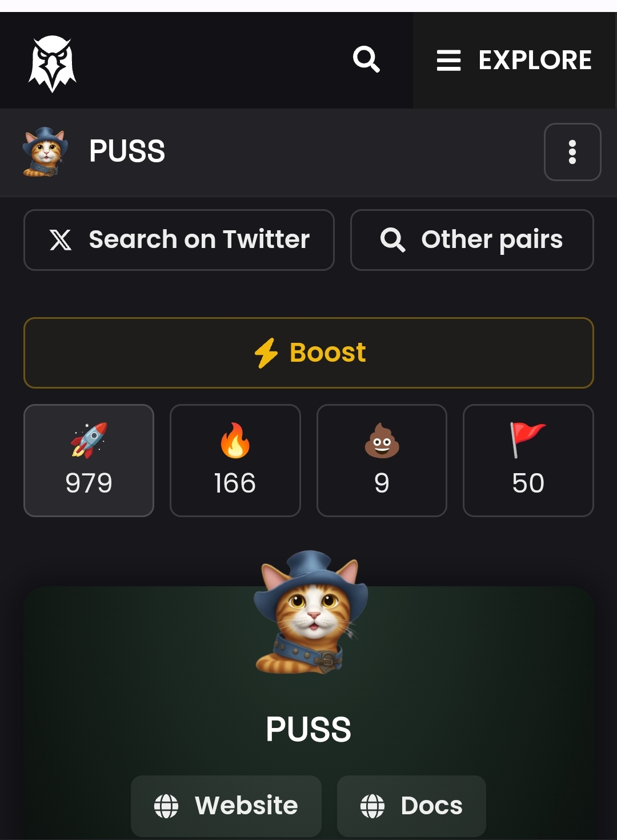This screenshot has width=617, height=840.
Task: Toggle the poop reaction with 9 votes
Action: (x=382, y=461)
